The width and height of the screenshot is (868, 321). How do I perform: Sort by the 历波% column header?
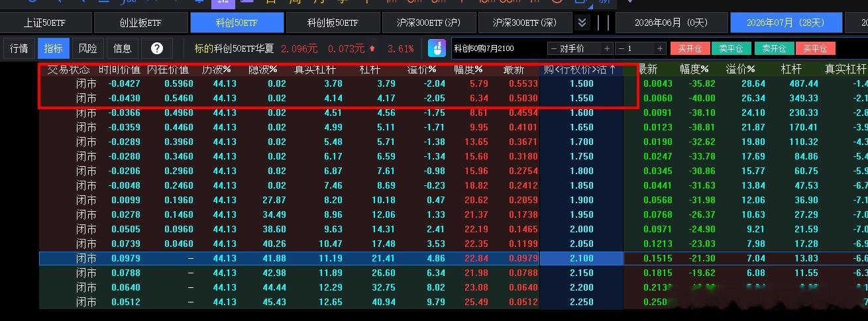[x=216, y=69]
